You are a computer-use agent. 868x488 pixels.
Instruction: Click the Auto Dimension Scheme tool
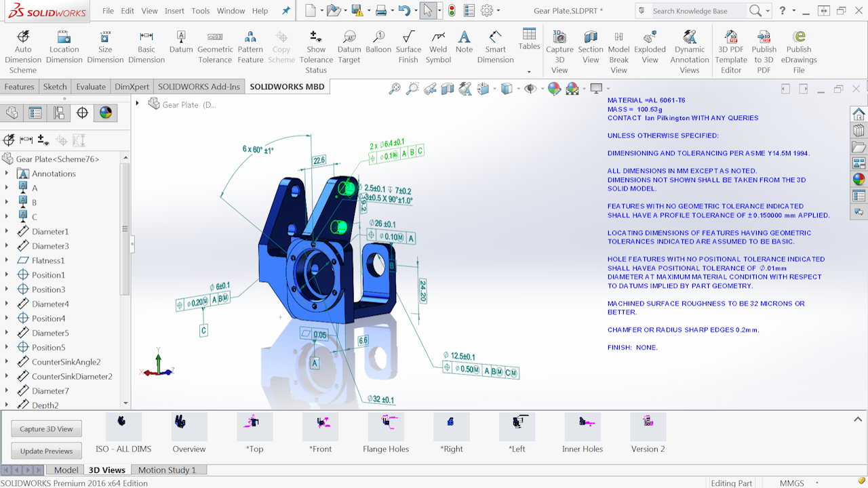23,49
